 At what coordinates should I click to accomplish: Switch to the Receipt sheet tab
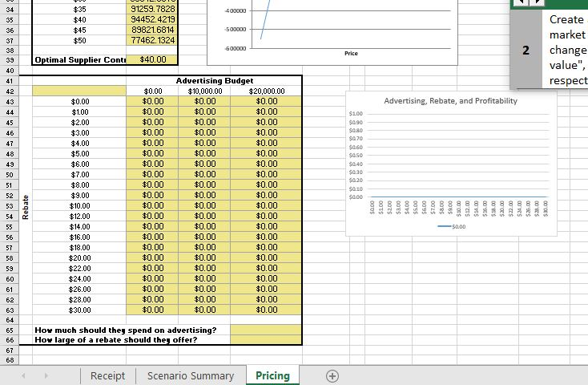click(x=108, y=375)
